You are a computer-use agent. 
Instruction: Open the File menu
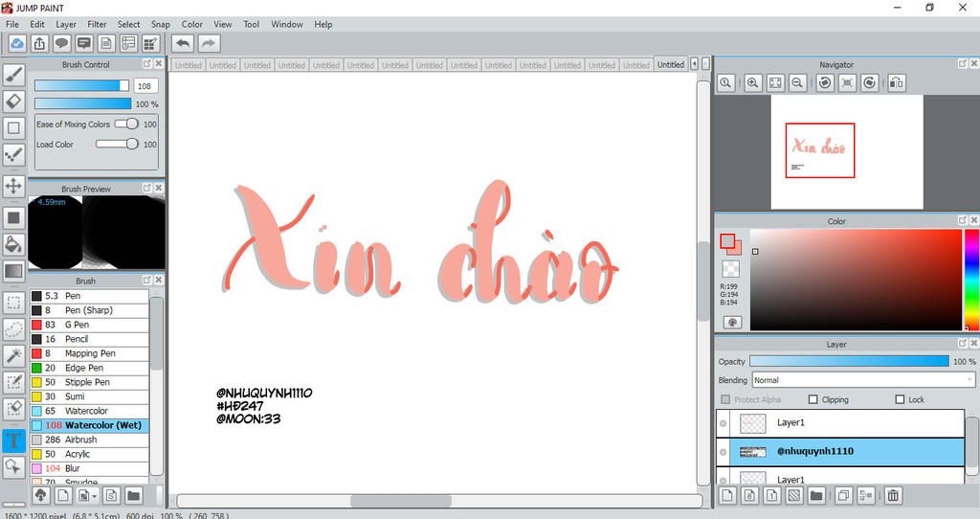(12, 24)
